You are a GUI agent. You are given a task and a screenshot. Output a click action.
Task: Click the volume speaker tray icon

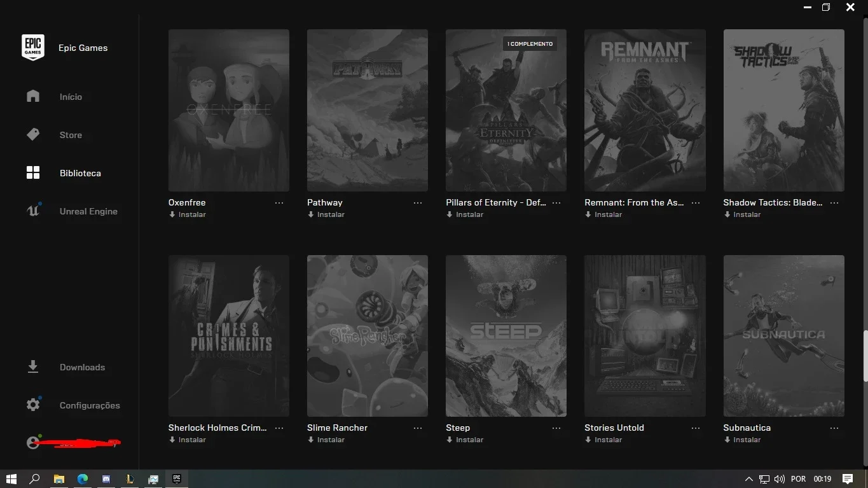pos(780,479)
